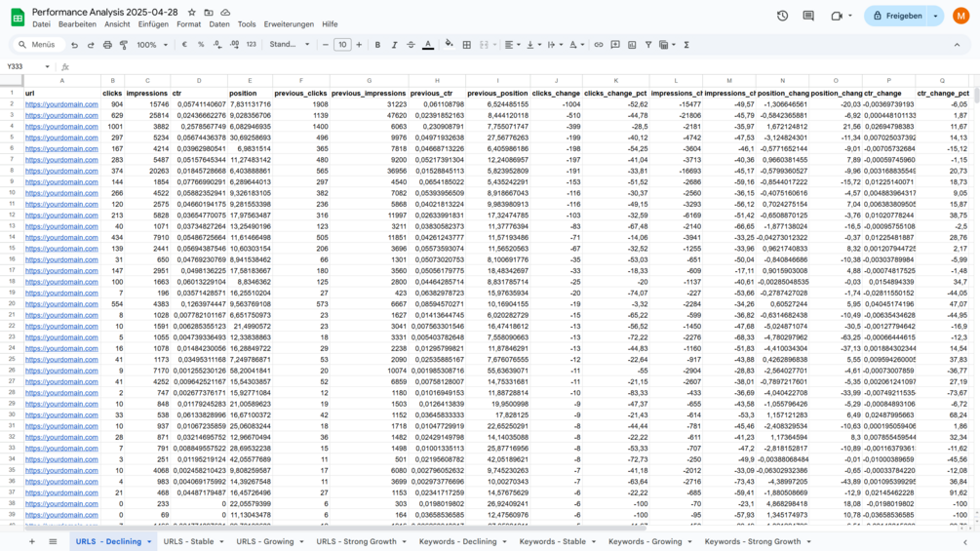Toggle bold formatting
Viewport: 980px width, 551px height.
click(x=377, y=45)
